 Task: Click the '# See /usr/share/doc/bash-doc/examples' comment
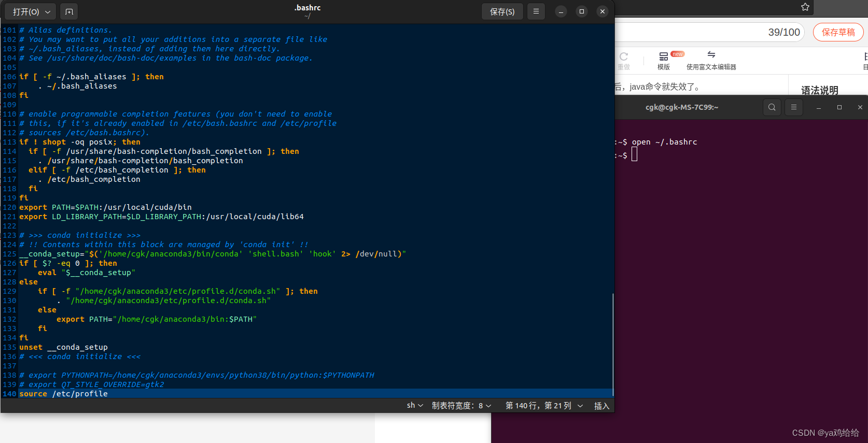[x=166, y=58]
